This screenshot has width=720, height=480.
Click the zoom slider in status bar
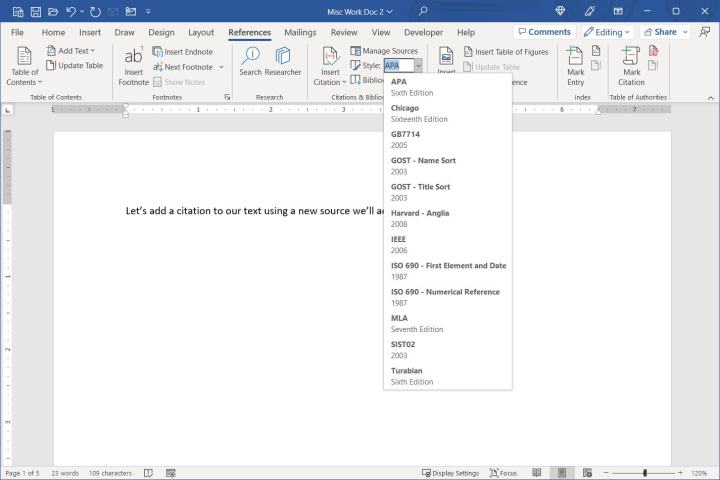(645, 473)
